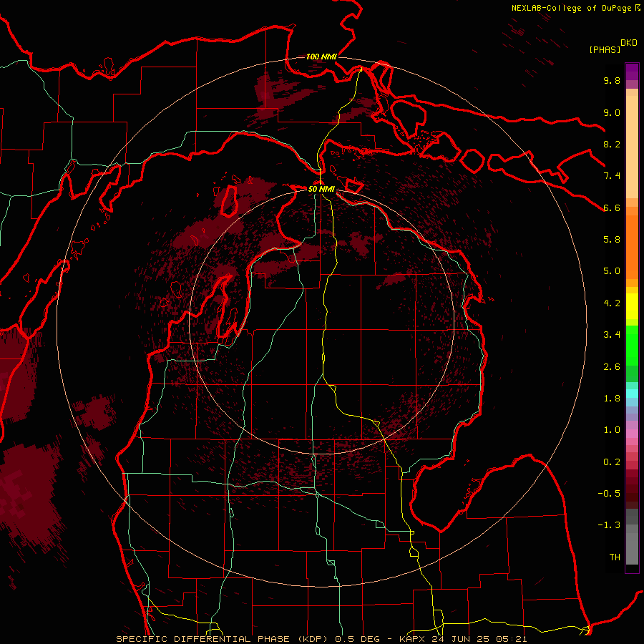Pick the gray color bar segment at bottom
This screenshot has width=644, height=644.
pos(632,548)
